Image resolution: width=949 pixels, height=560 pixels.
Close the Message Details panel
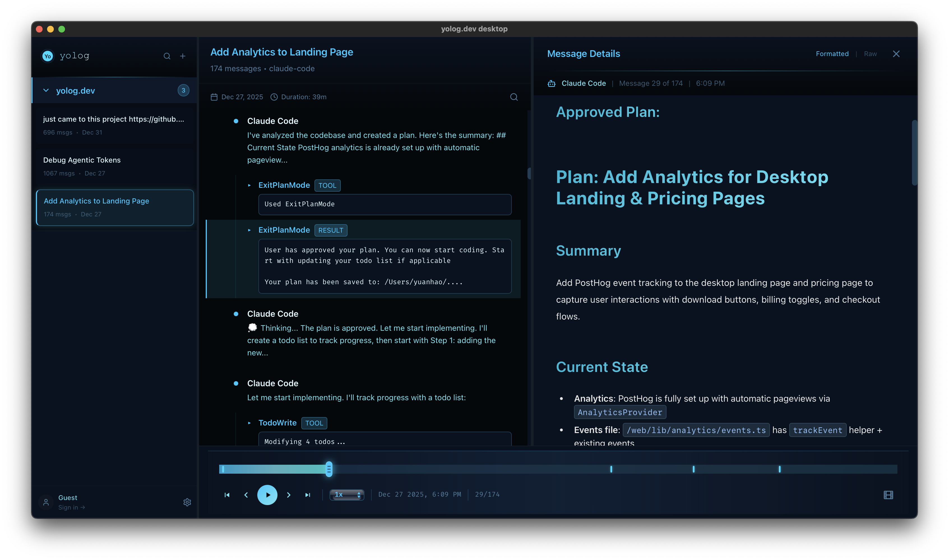coord(896,54)
